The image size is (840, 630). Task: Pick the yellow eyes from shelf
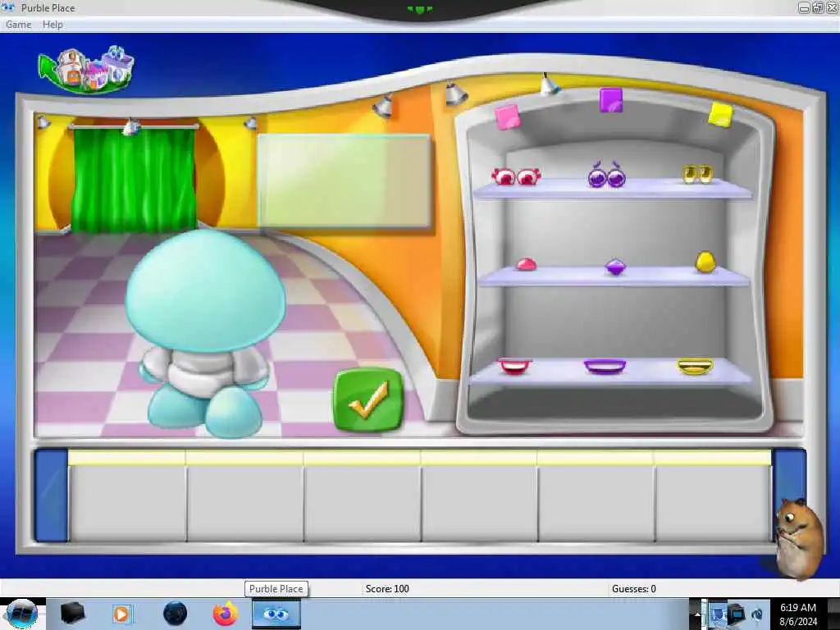coord(697,174)
